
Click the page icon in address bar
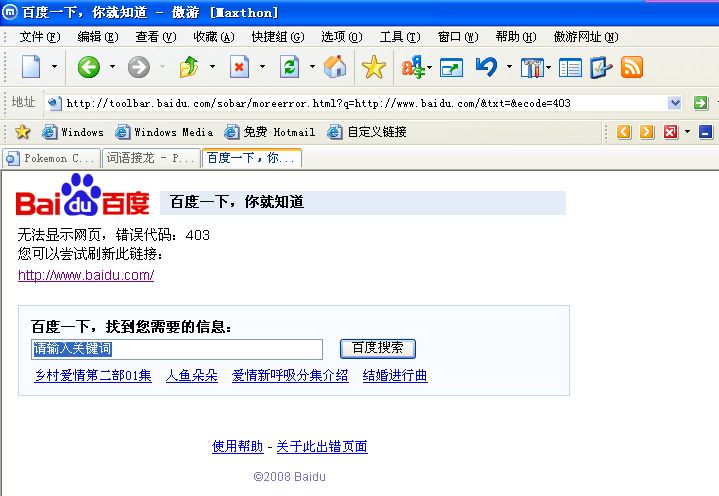coord(55,104)
